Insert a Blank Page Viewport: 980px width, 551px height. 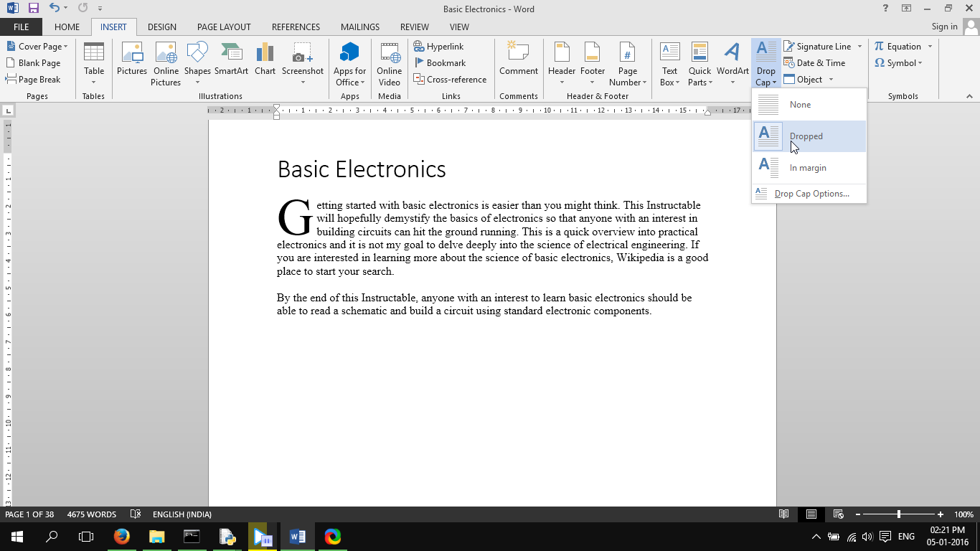tap(34, 63)
